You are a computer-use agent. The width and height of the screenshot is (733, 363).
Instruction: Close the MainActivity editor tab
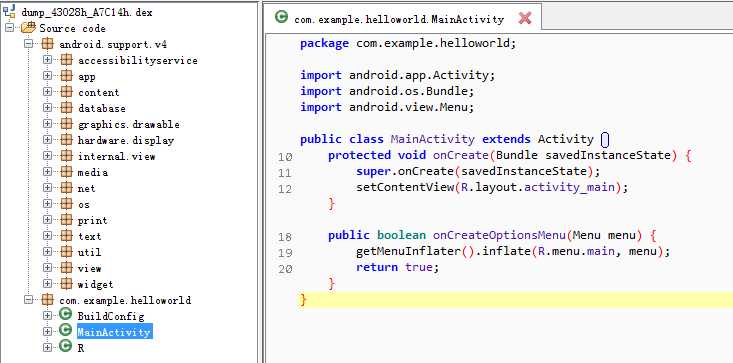click(525, 18)
